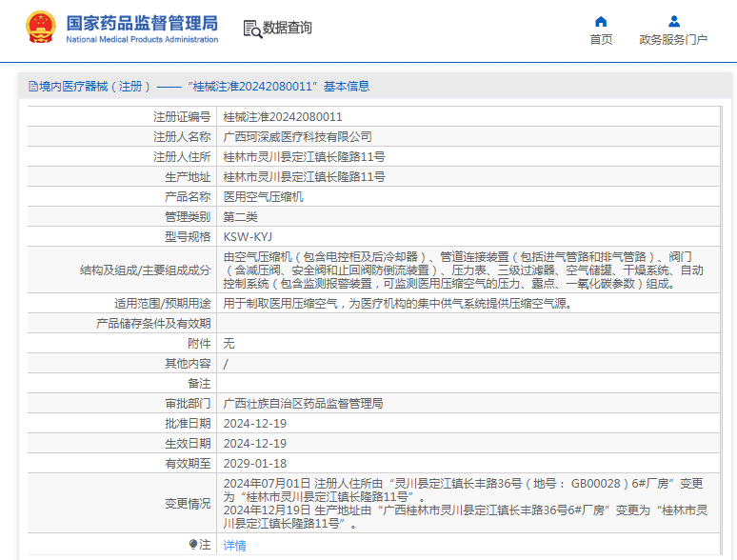Click the 型号规格 label
This screenshot has width=737, height=560.
click(x=188, y=236)
